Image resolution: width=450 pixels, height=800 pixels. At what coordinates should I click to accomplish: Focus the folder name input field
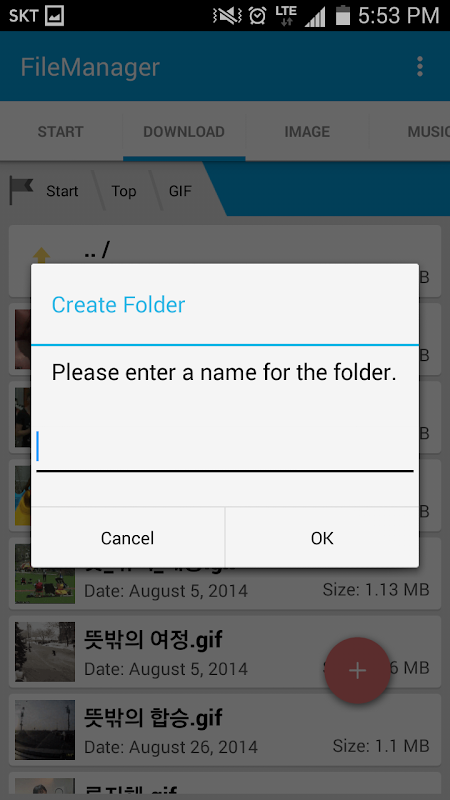click(x=224, y=448)
